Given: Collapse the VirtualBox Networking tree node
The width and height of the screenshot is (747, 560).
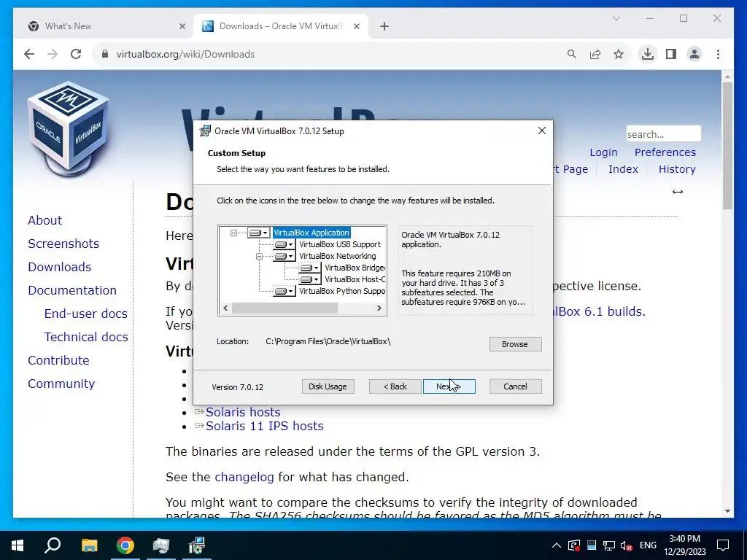Looking at the screenshot, I should coord(259,256).
